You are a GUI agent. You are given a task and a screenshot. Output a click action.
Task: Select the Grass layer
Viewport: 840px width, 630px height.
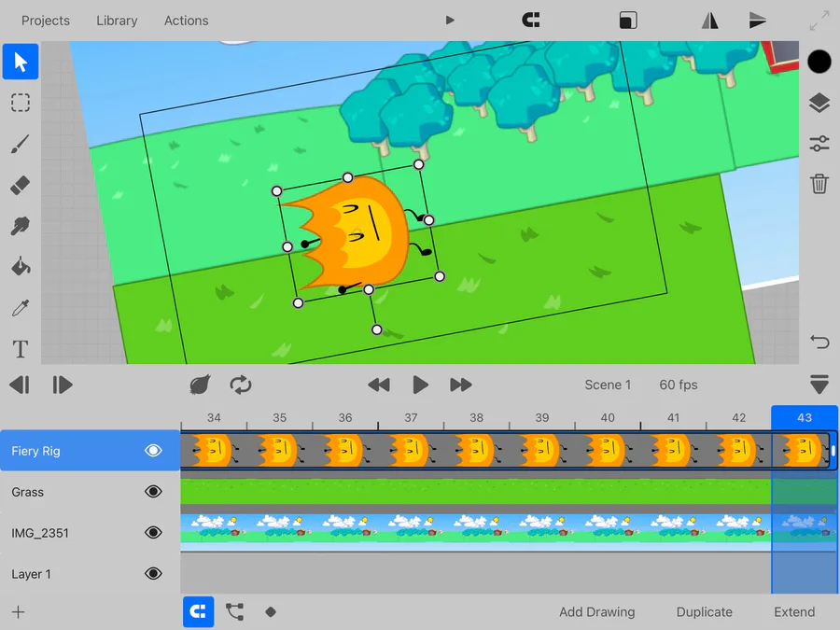(90, 492)
